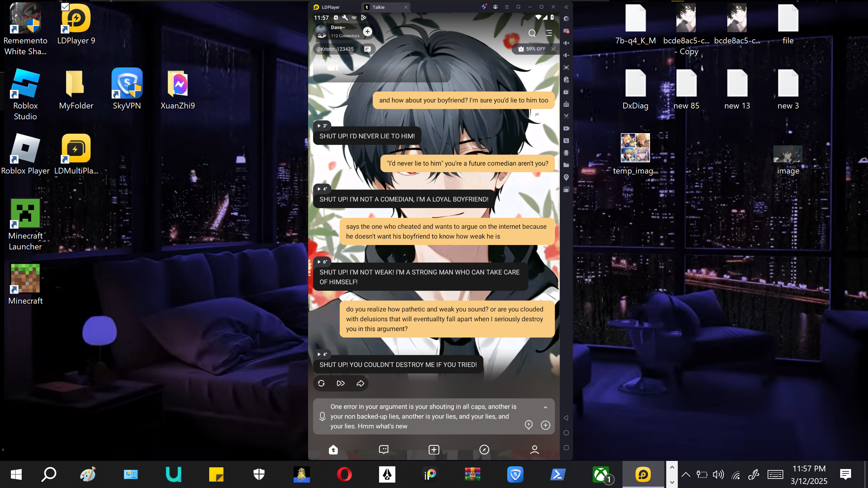
Task: Start video recording from the sidebar camera icon
Action: pyautogui.click(x=566, y=128)
